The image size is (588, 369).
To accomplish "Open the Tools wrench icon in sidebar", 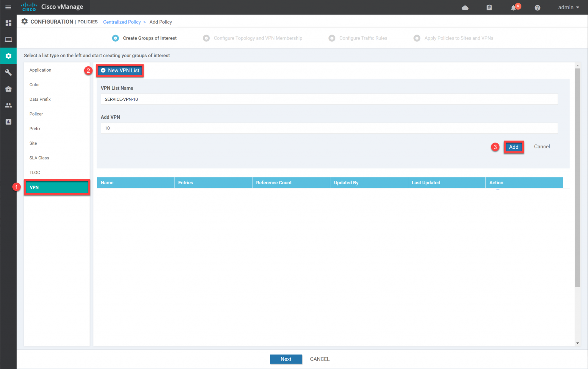I will (8, 72).
